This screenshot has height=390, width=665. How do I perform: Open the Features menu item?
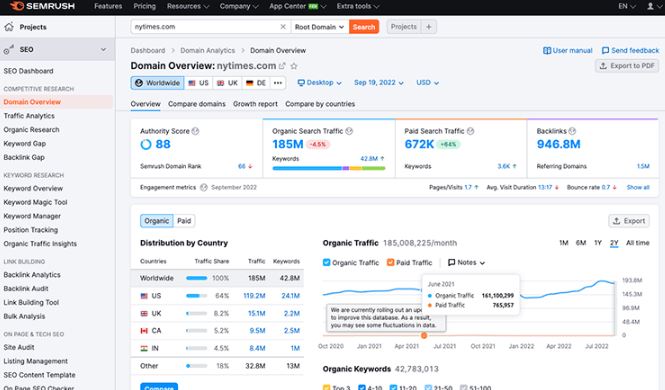108,6
